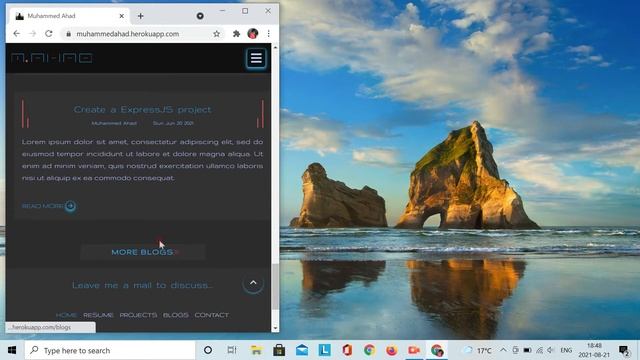
Task: Go to PROJECTS in footer navigation
Action: (x=138, y=315)
